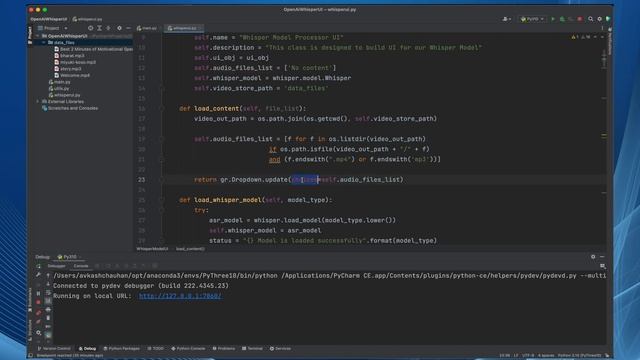Open the Notifications side strip
640x360 pixels.
[610, 41]
